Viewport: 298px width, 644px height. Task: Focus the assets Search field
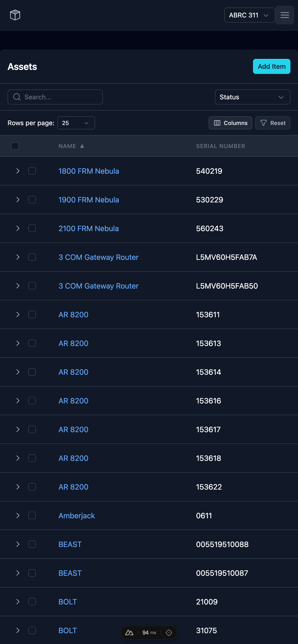click(x=60, y=97)
